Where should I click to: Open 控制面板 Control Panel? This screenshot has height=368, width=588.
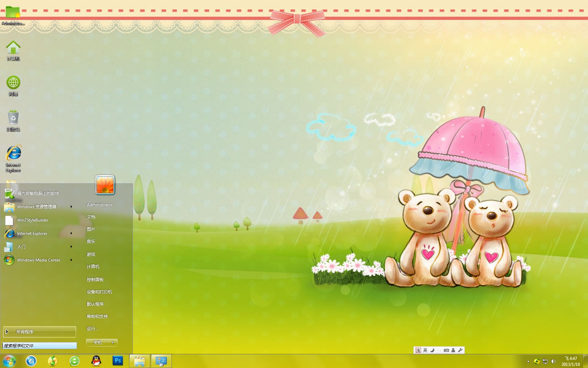point(95,280)
